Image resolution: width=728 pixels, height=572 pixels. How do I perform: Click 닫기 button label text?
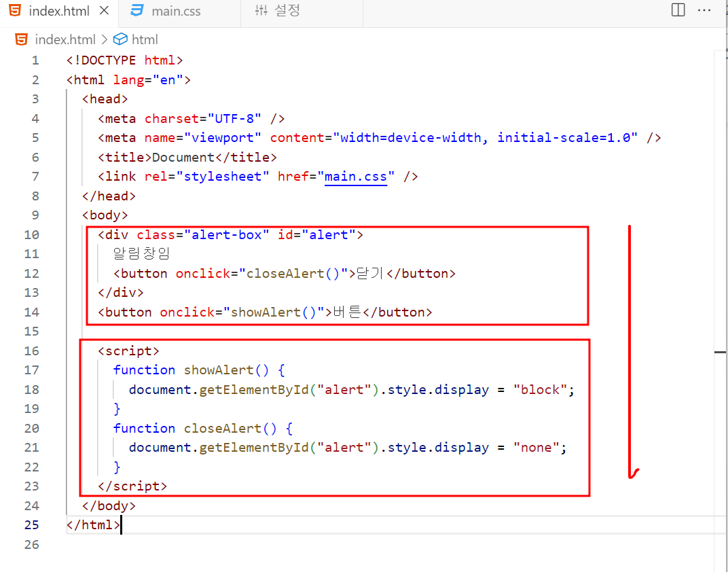[369, 273]
